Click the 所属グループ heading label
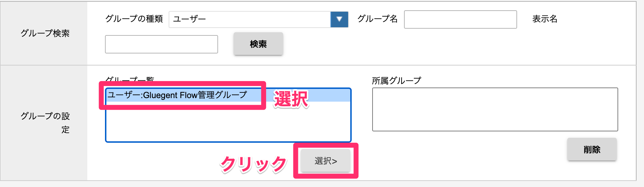644x187 pixels. (x=396, y=81)
